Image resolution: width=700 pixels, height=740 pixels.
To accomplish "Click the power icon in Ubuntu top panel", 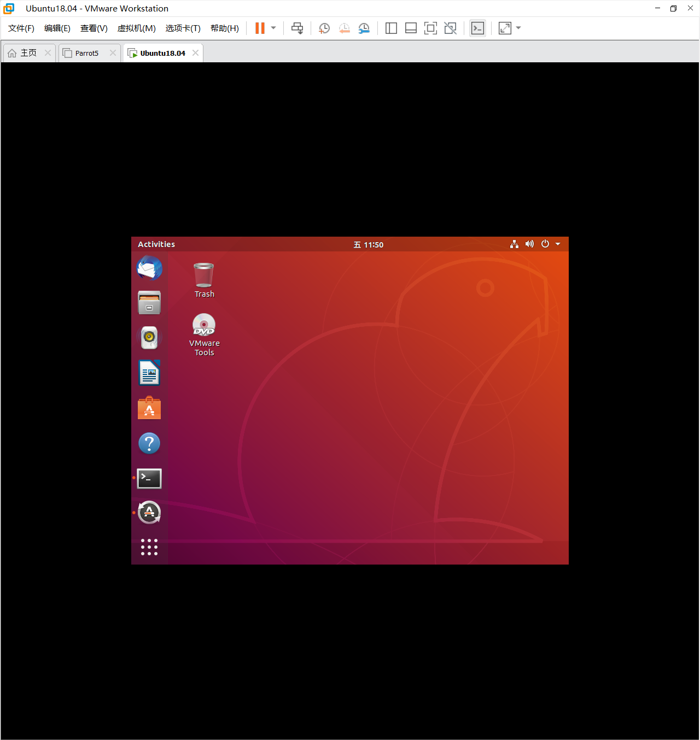I will coord(545,244).
